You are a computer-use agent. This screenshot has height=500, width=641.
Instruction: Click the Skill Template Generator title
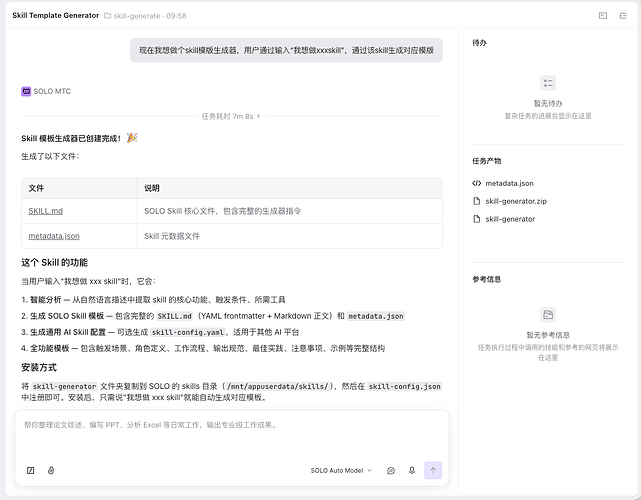(56, 16)
